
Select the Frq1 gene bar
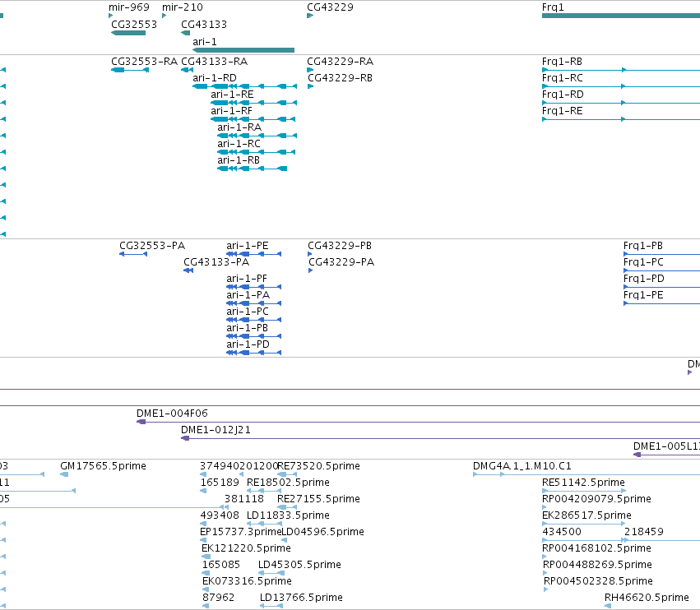pos(621,16)
